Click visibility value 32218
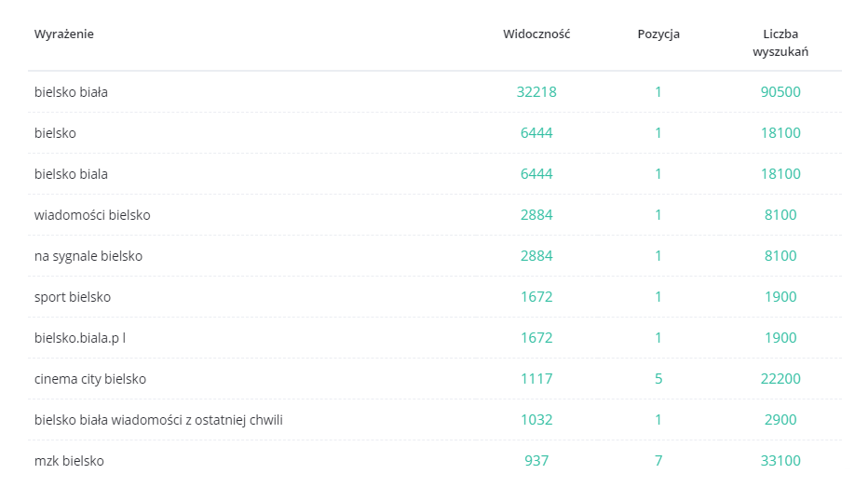The height and width of the screenshot is (501, 868). click(x=536, y=92)
